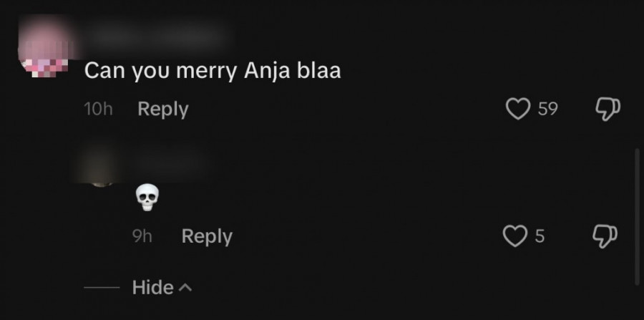
Task: Open the blurred username of the reply author
Action: pos(172,161)
